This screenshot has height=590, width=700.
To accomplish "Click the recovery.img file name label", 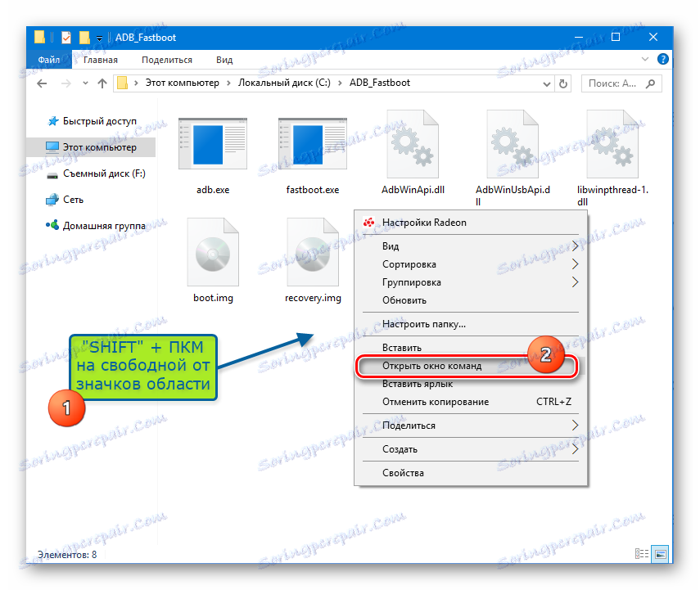I will click(313, 298).
